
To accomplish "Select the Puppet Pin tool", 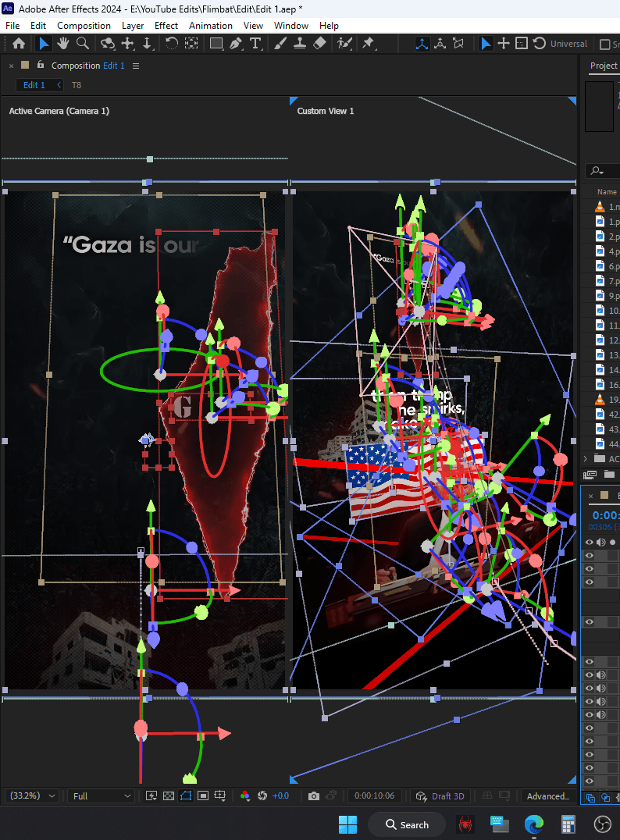I will (x=369, y=44).
